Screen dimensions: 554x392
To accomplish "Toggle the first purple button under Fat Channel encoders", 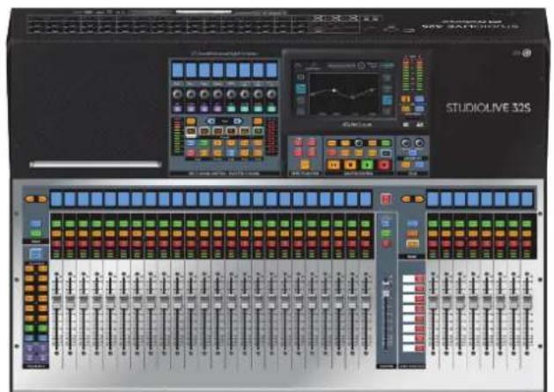I will click(x=178, y=108).
